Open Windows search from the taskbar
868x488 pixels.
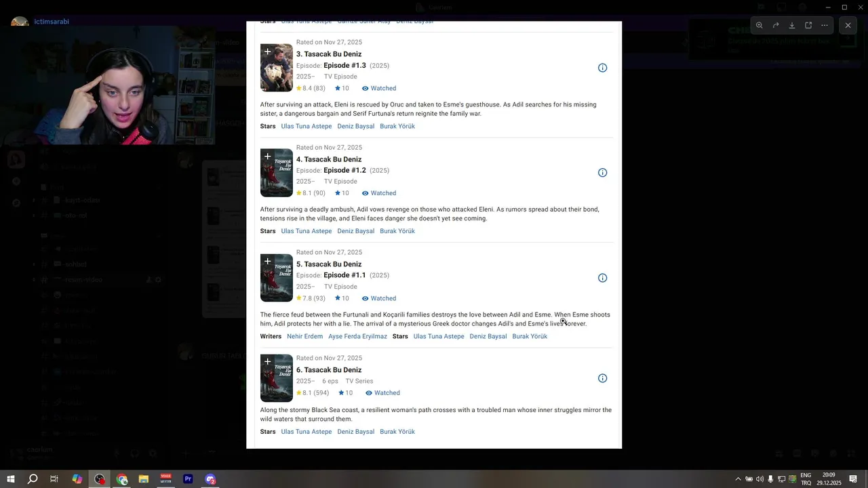pos(33,479)
